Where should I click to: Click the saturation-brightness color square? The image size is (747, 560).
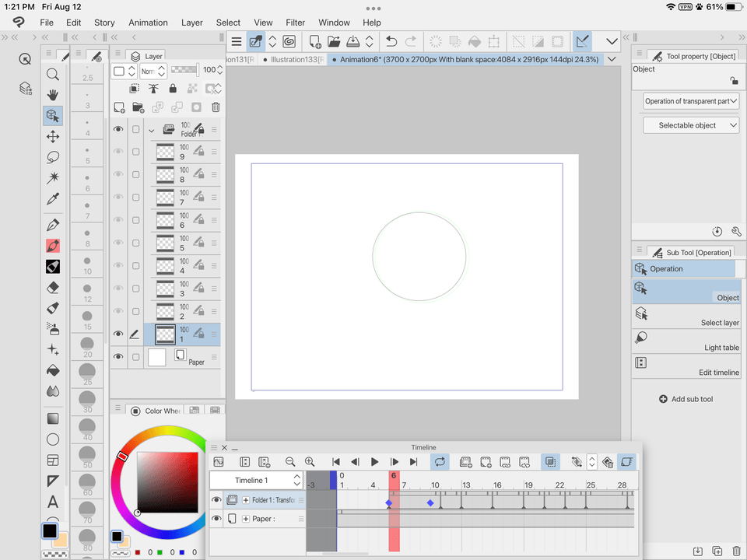pyautogui.click(x=168, y=482)
